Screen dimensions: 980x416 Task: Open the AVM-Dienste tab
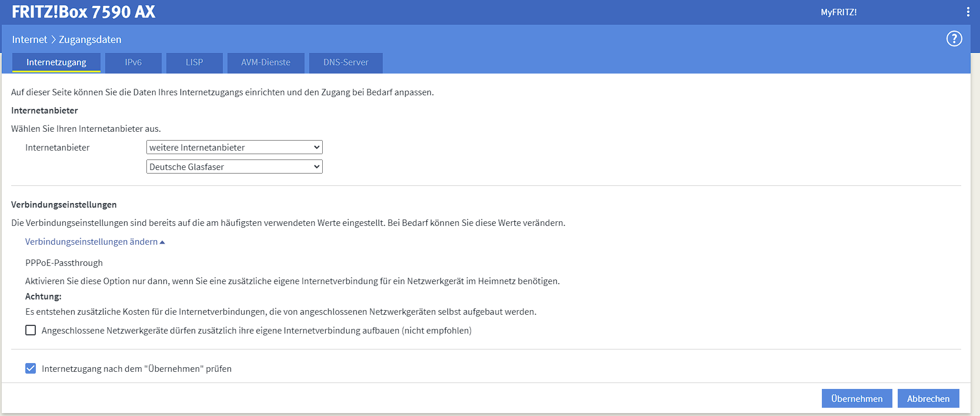click(x=266, y=62)
